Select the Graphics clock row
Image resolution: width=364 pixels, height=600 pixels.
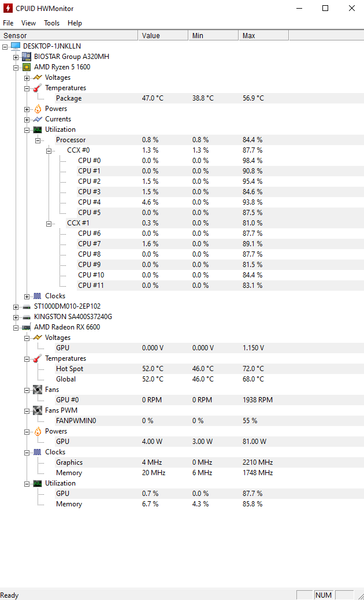pyautogui.click(x=210, y=462)
